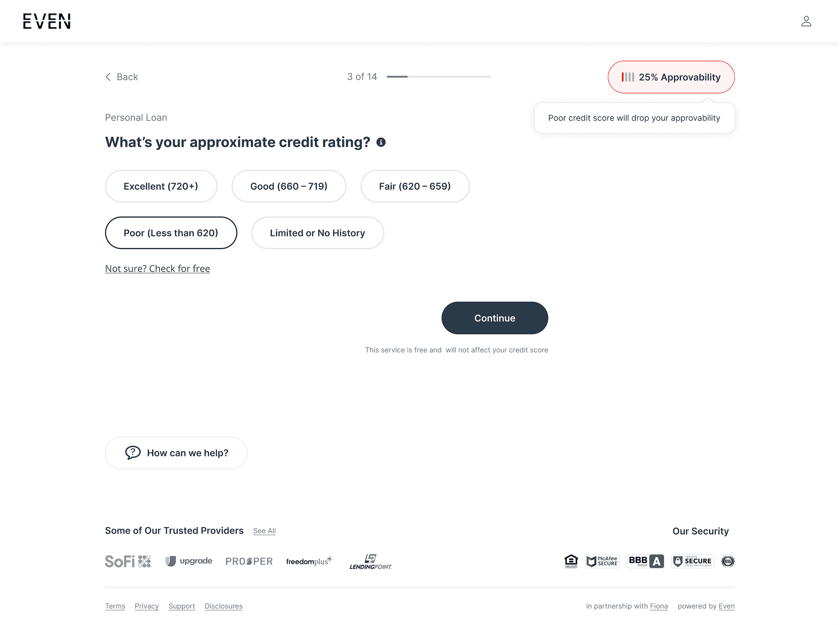Viewport: 840px width, 625px height.
Task: Select the Good (660 – 719) option
Action: 289,186
